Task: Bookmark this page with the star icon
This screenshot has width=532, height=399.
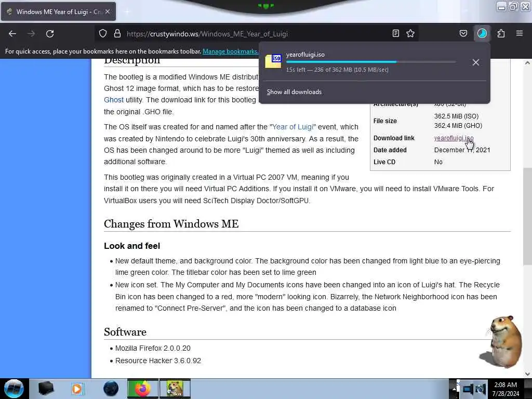Action: point(410,34)
